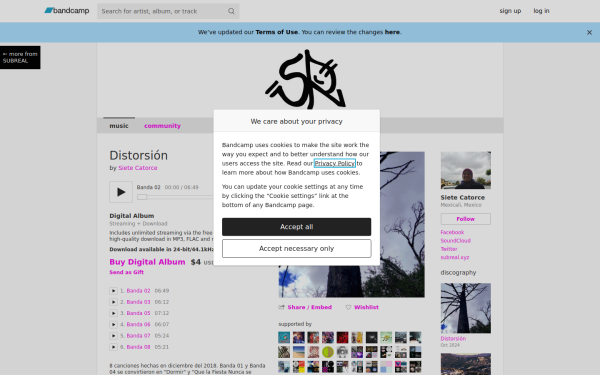Dismiss the Terms of Use banner
The width and height of the screenshot is (600, 375).
(589, 33)
